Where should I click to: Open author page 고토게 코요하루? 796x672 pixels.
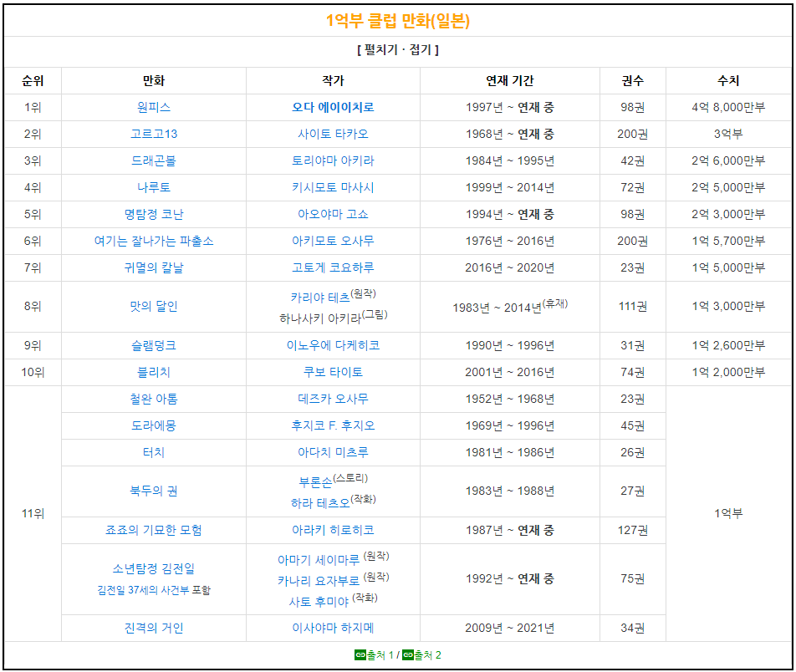(x=333, y=267)
